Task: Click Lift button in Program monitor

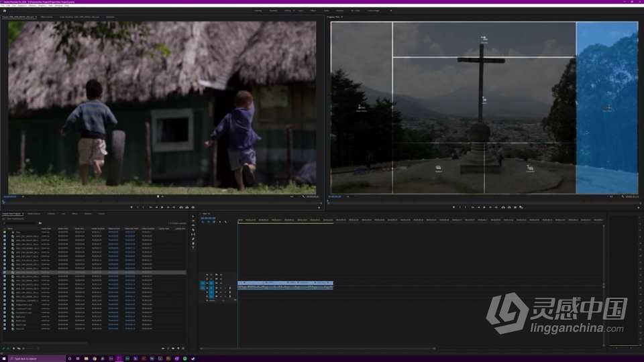Action: [503, 207]
